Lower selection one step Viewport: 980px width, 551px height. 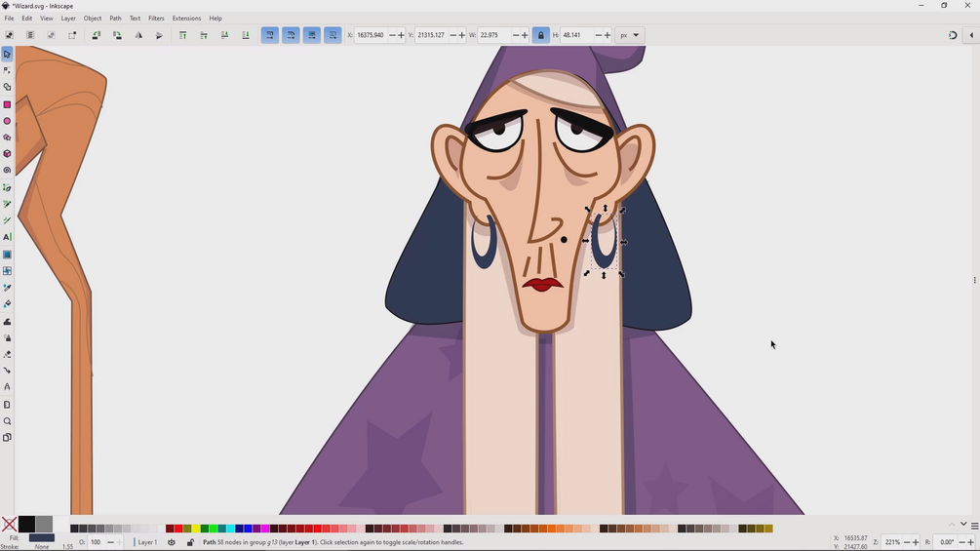[x=224, y=35]
